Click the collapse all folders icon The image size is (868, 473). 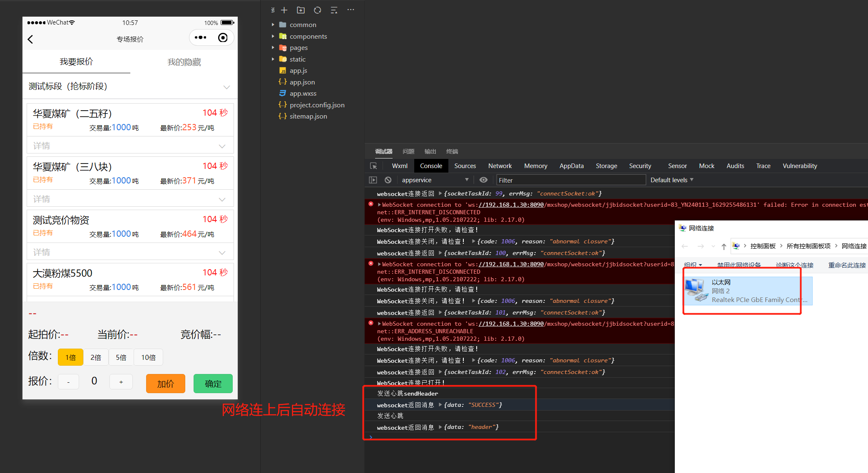click(334, 10)
